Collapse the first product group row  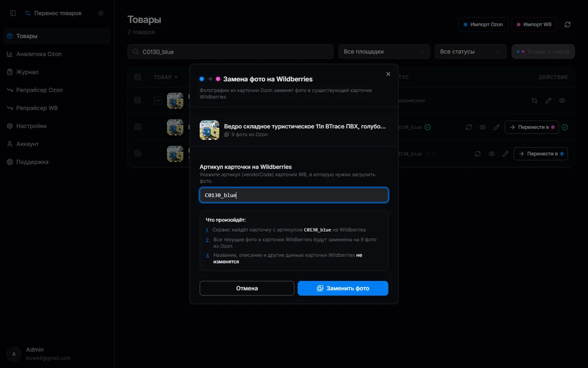pyautogui.click(x=158, y=101)
